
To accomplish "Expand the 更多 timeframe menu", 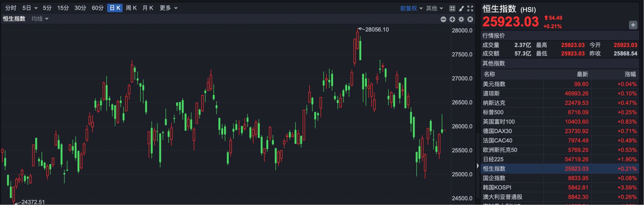I will click(168, 8).
